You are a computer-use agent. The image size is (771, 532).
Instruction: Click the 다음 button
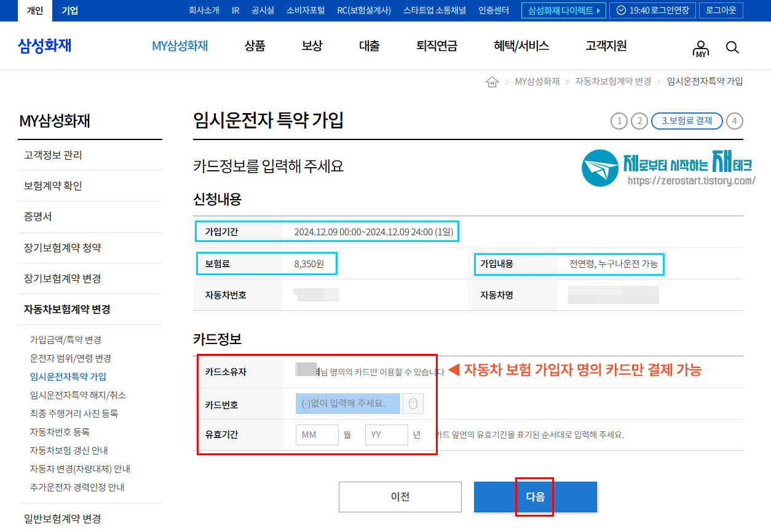(536, 497)
